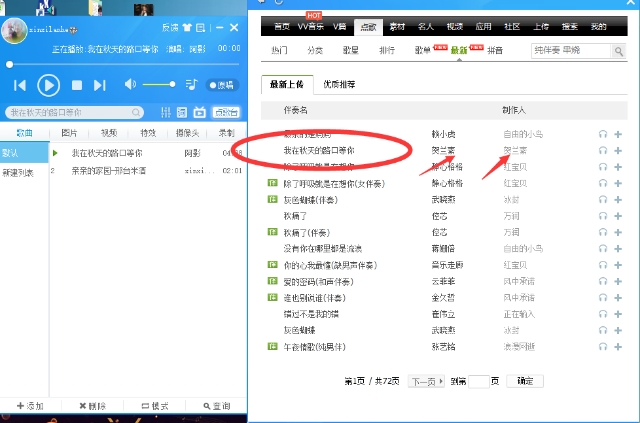Toggle the 原唱 original vocal switch
Screen dimensions: 640x423
(x=222, y=86)
